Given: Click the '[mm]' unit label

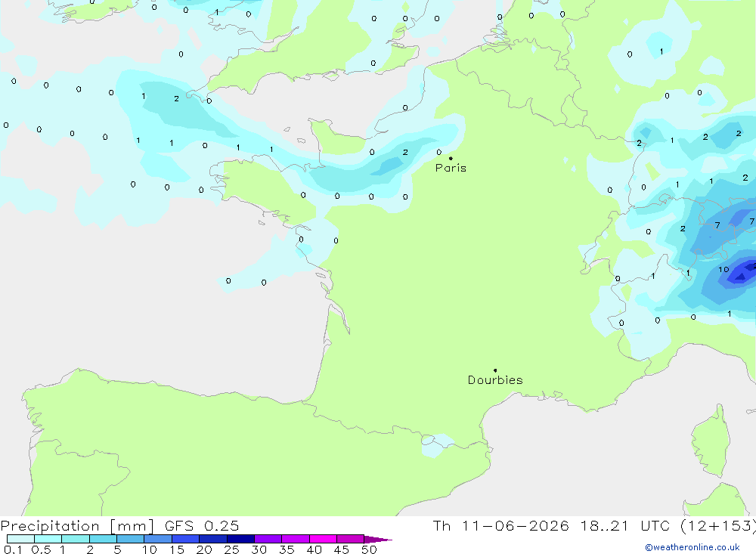Looking at the screenshot, I should pyautogui.click(x=132, y=526).
